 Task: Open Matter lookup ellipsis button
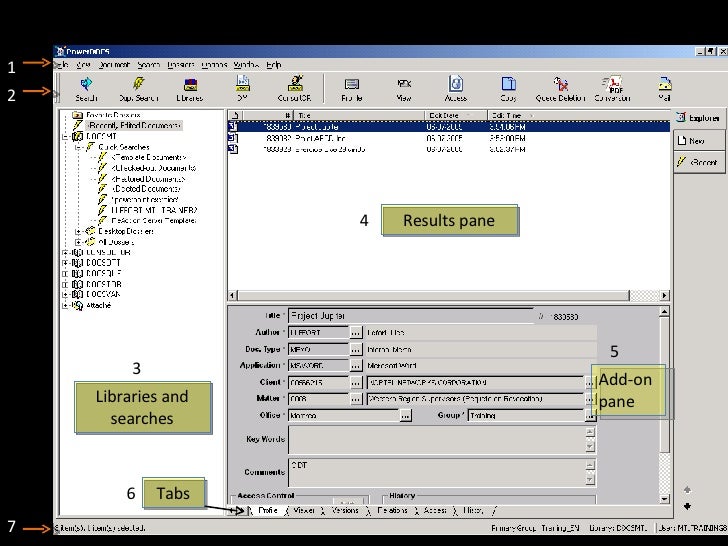click(x=356, y=399)
